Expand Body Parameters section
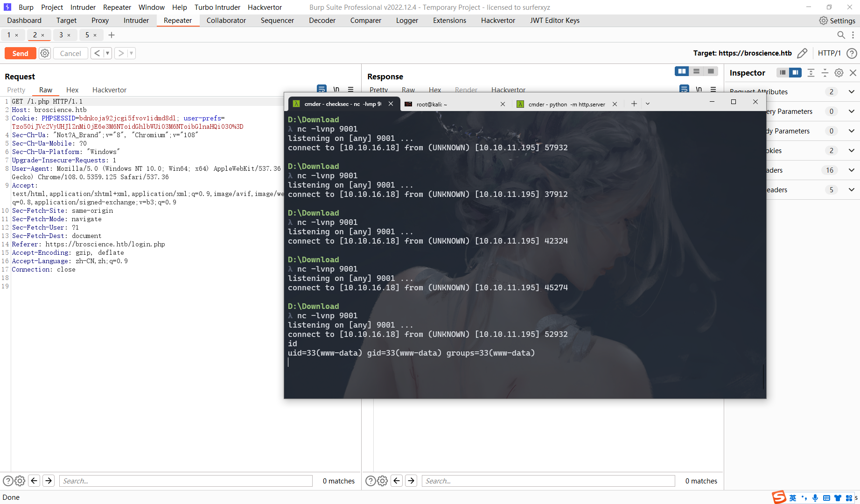 [x=852, y=131]
